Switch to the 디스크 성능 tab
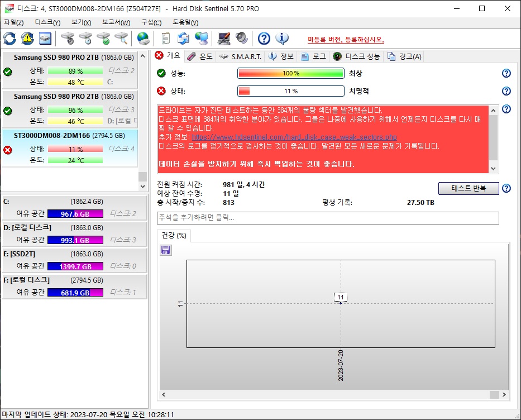 (x=357, y=57)
